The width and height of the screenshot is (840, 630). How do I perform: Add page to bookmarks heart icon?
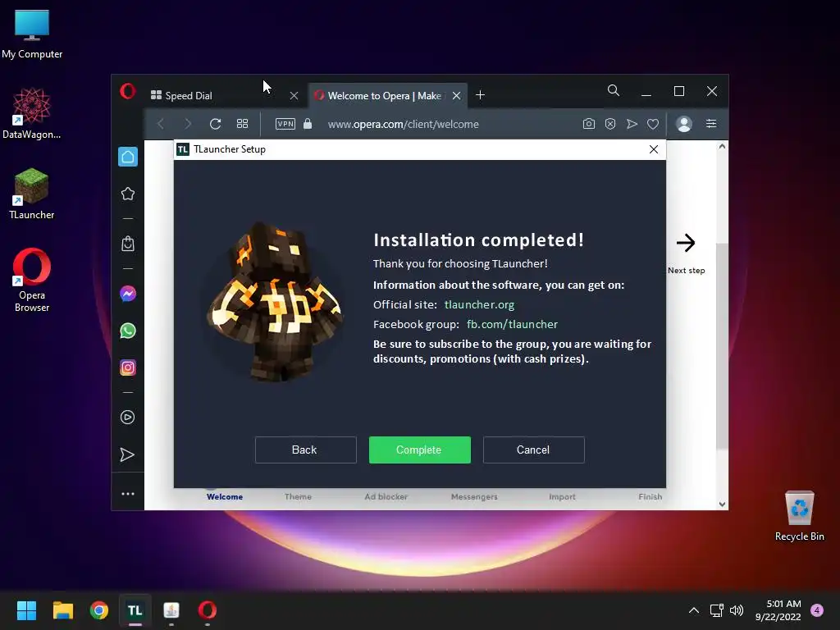652,124
